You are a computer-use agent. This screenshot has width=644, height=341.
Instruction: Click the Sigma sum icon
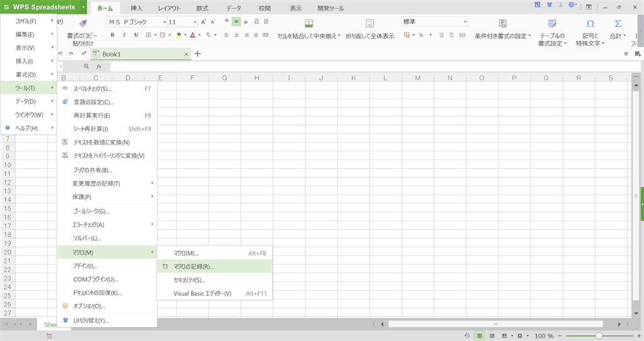pos(618,23)
